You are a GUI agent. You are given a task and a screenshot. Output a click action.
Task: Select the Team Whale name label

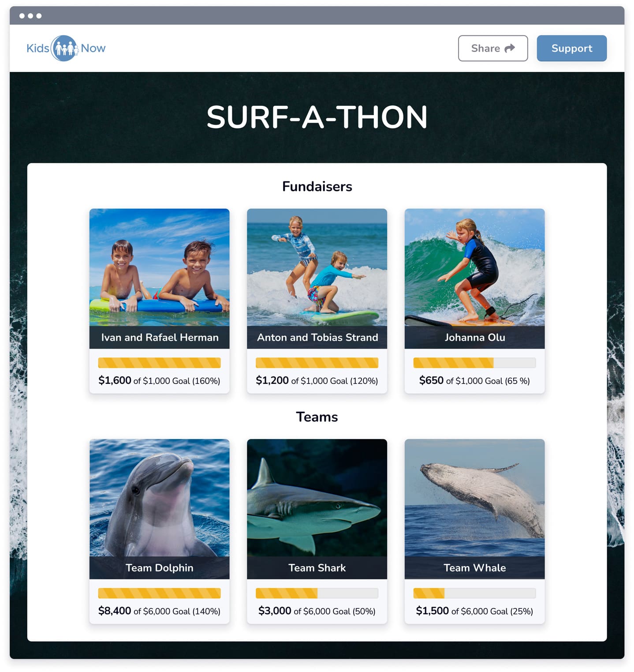click(x=474, y=568)
